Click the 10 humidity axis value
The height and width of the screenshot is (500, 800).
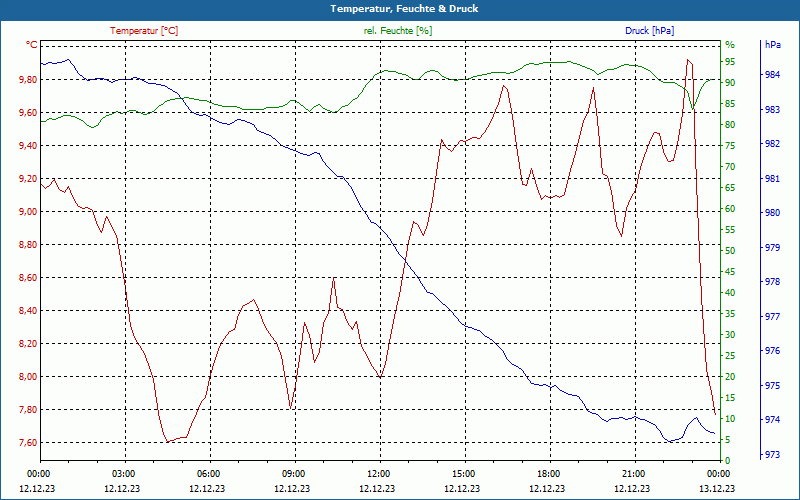click(x=730, y=419)
